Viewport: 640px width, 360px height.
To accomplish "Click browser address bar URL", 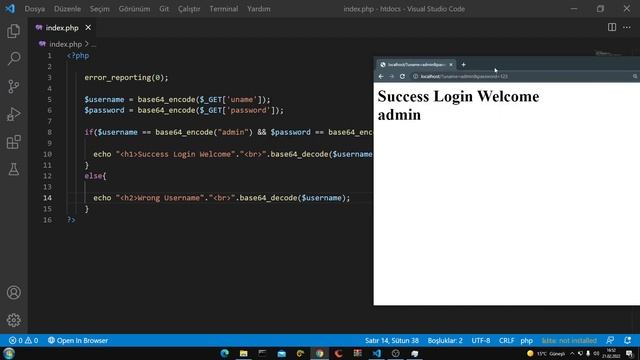I will click(x=464, y=76).
